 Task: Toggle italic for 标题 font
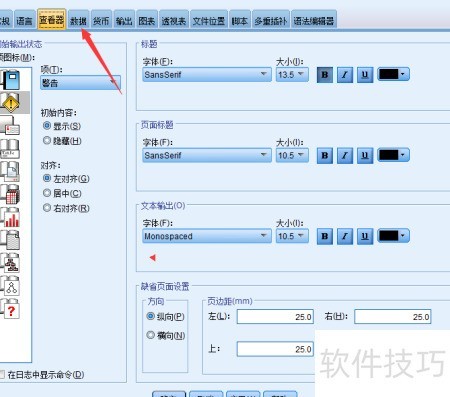click(345, 75)
